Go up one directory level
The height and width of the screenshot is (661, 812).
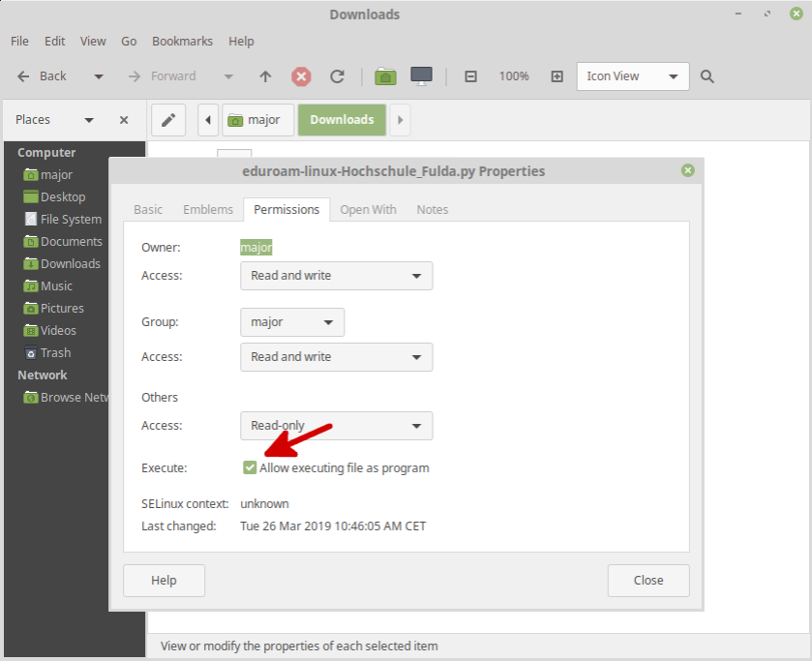pyautogui.click(x=264, y=76)
